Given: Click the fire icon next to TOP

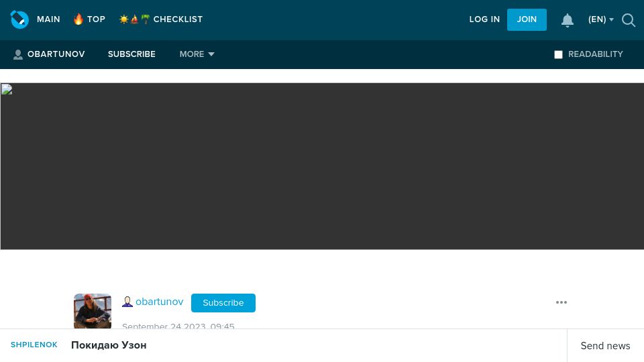Looking at the screenshot, I should [x=78, y=19].
